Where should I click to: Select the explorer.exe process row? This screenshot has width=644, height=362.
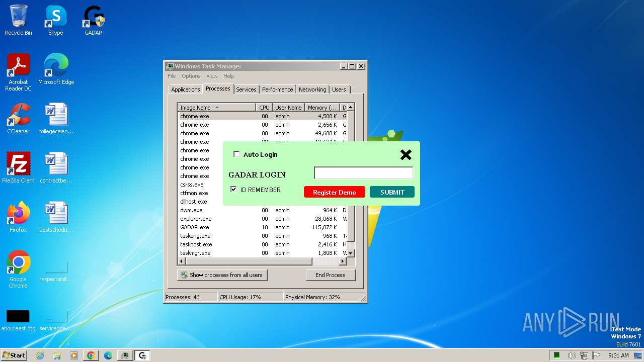[x=263, y=219]
